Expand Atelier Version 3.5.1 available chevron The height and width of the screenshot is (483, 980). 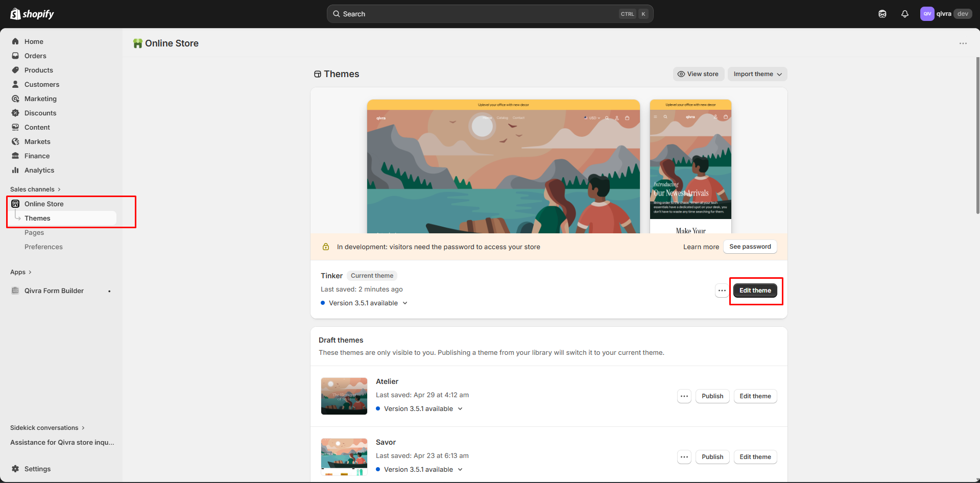pyautogui.click(x=460, y=408)
